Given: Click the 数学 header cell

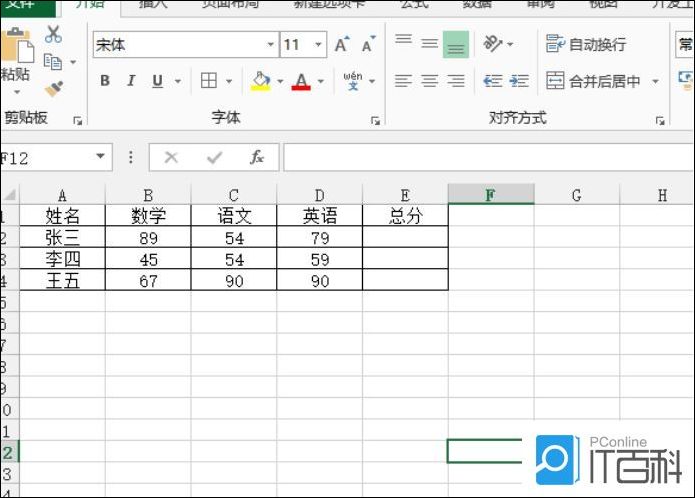Looking at the screenshot, I should 148,216.
